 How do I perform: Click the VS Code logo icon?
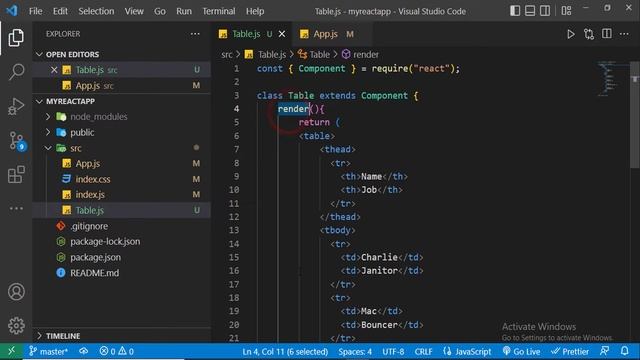tap(12, 11)
